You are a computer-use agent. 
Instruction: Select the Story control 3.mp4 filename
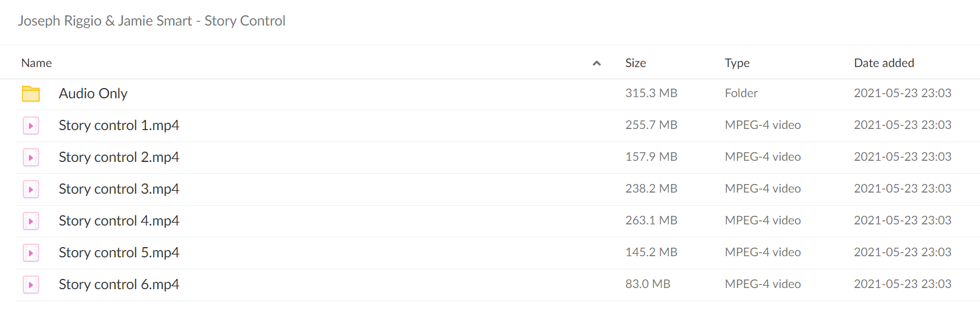pos(119,189)
